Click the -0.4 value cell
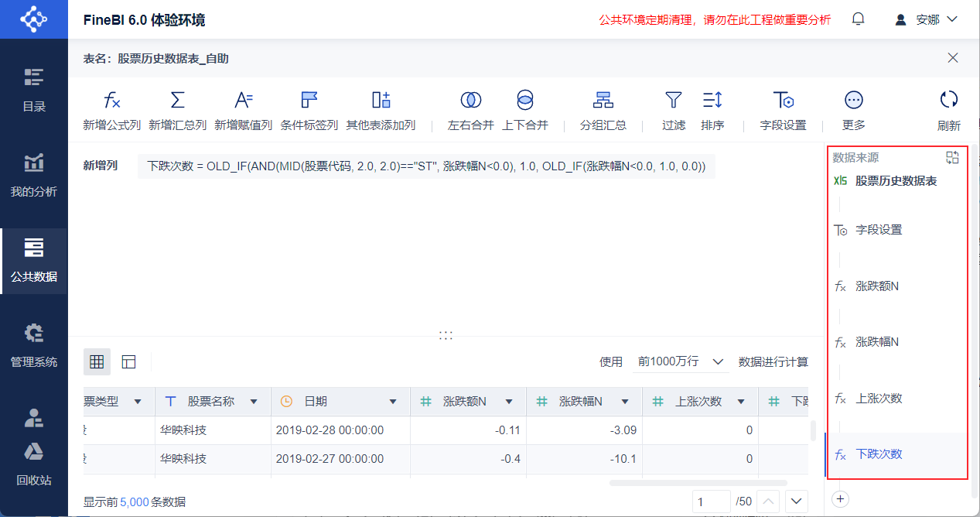 pyautogui.click(x=468, y=459)
